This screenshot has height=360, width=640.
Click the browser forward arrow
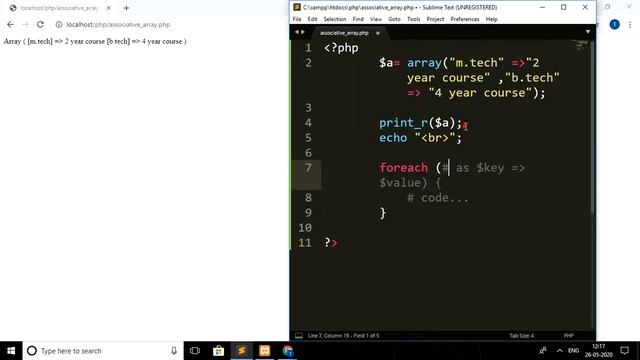click(x=25, y=24)
